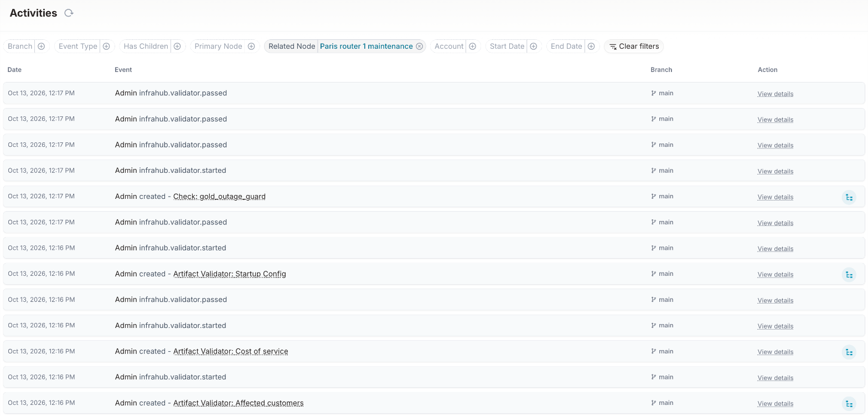Viewport: 868px width, 416px height.
Task: Click the Event column header
Action: [123, 70]
